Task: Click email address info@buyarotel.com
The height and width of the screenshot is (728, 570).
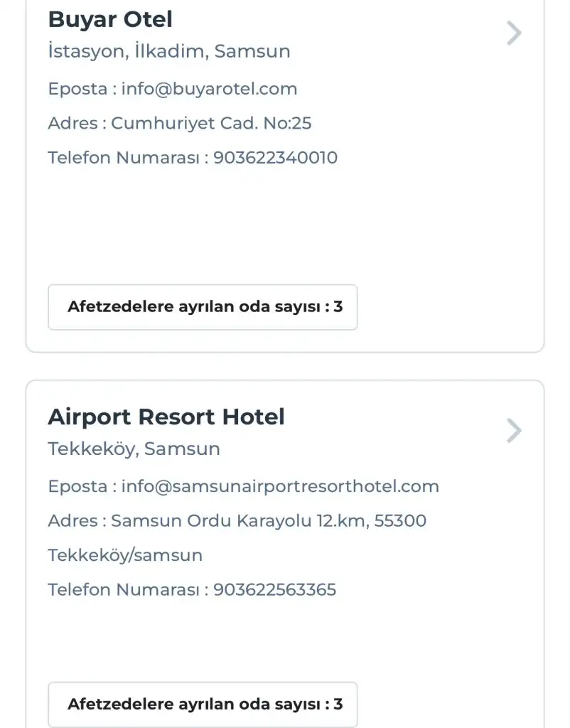Action: tap(209, 89)
